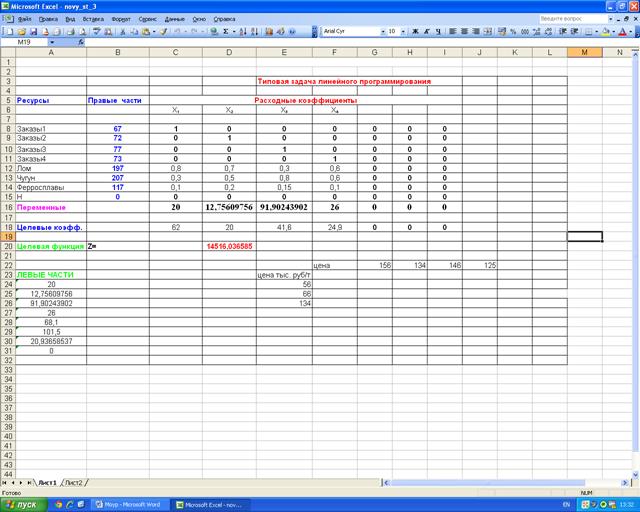Select the Лист1 sheet tab

point(47,483)
